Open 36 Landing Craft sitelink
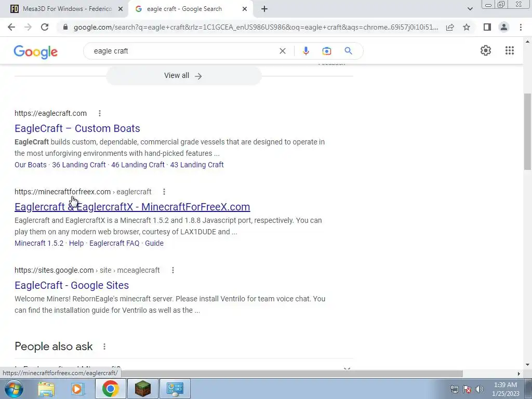532x399 pixels. click(79, 165)
